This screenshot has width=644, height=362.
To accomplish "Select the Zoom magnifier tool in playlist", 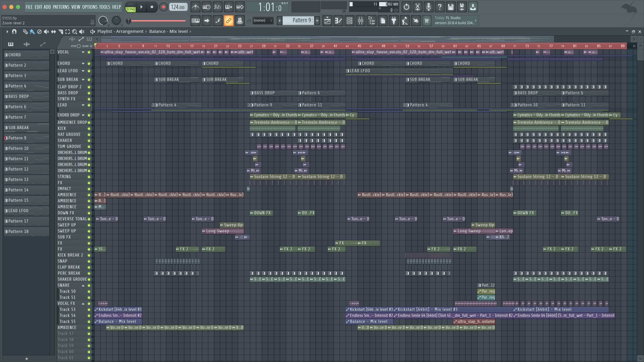I will click(75, 32).
